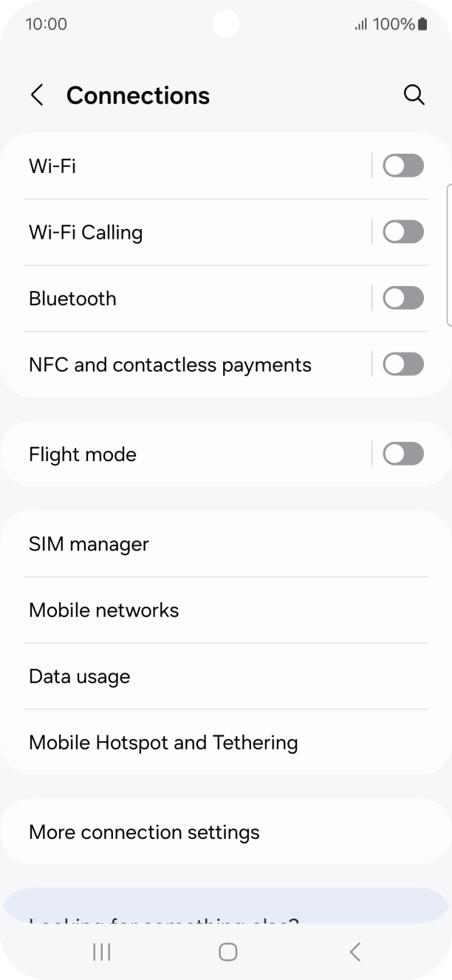This screenshot has height=980, width=452.
Task: Tap the clock in the status bar
Action: tap(46, 24)
